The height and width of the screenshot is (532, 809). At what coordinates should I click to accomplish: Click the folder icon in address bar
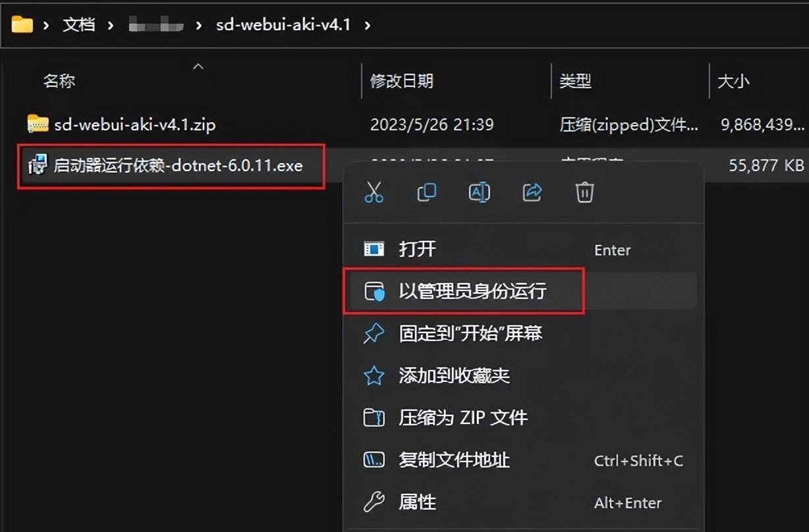pyautogui.click(x=22, y=25)
